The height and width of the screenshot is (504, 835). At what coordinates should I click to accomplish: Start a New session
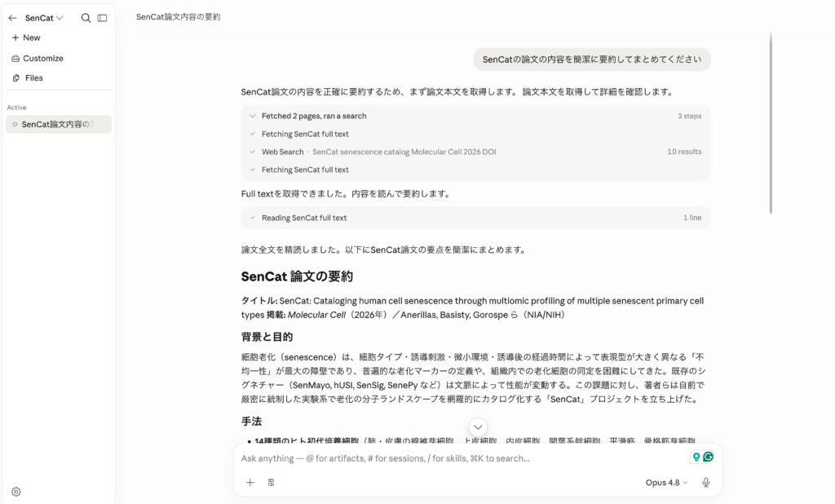pyautogui.click(x=26, y=38)
